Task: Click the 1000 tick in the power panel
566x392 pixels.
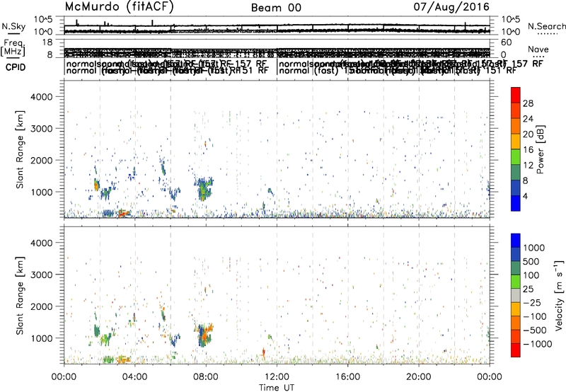Action: (41, 192)
